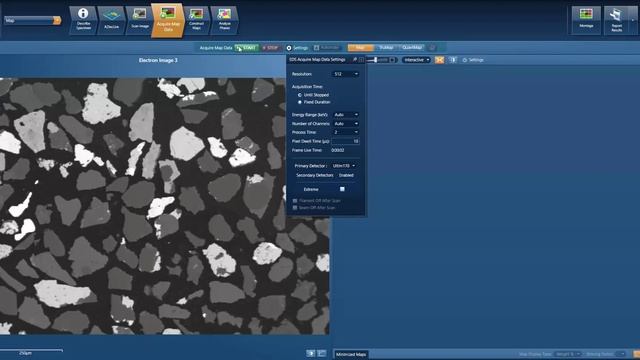
Task: Open the Construct Maps step
Action: [196, 20]
